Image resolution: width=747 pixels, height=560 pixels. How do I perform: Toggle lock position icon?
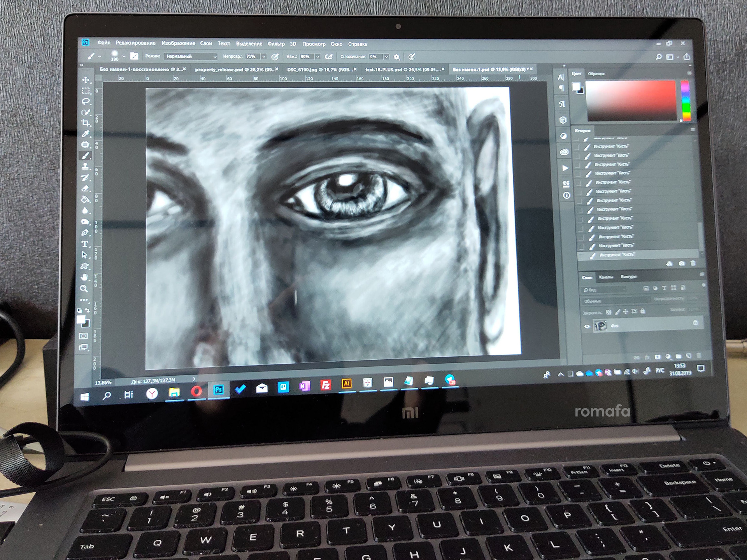[x=626, y=312]
